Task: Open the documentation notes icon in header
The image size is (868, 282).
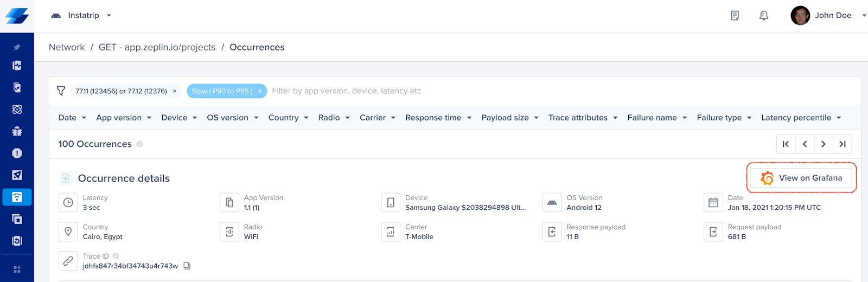Action: pos(735,15)
